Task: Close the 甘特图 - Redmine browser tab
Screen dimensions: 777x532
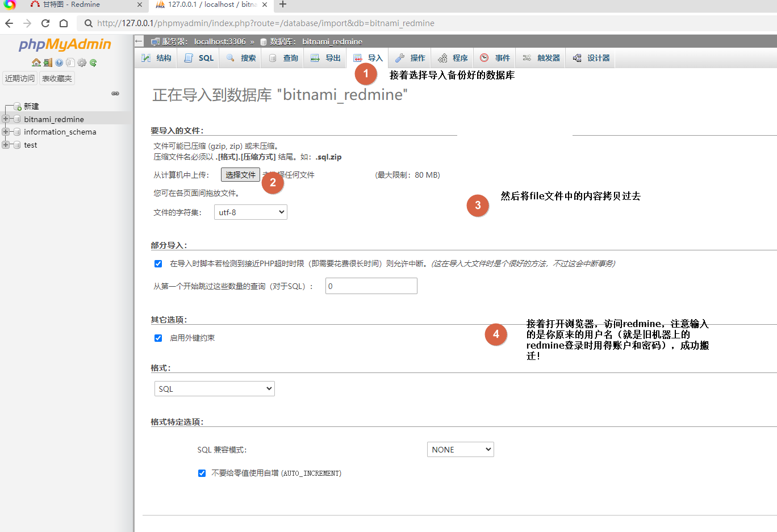Action: coord(140,5)
